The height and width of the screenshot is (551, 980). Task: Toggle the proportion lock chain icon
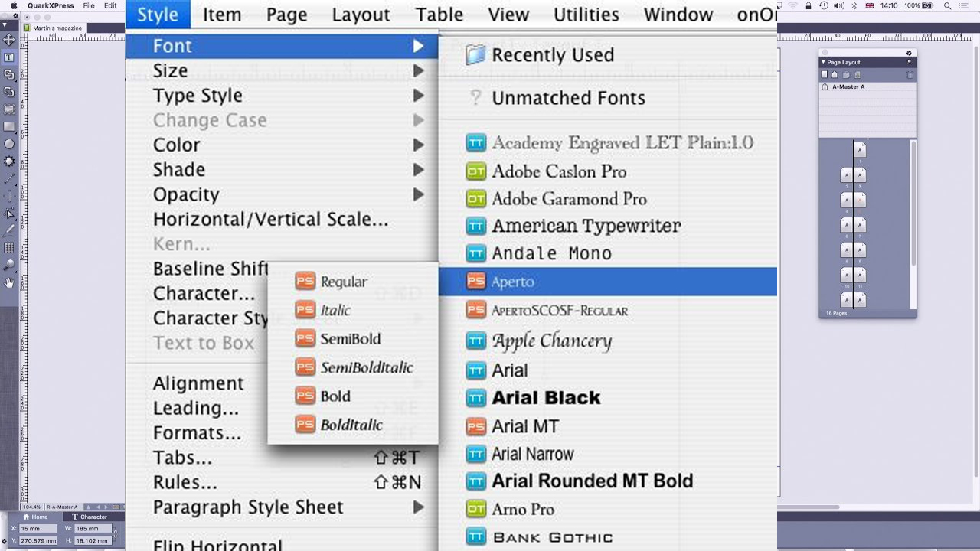(116, 534)
